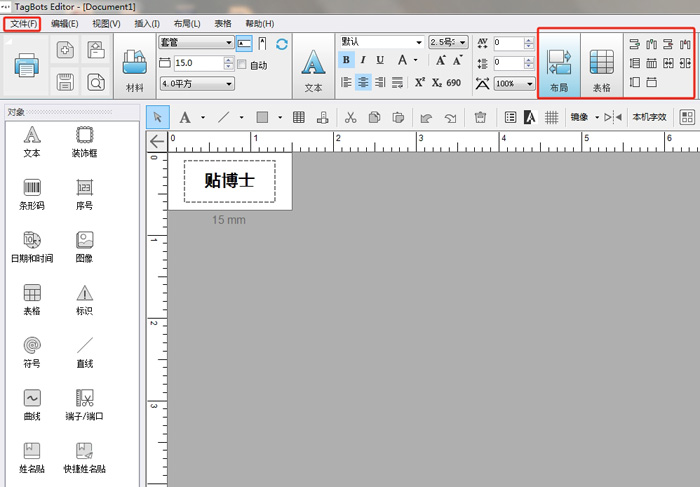Toggle bold text formatting
Image resolution: width=700 pixels, height=487 pixels.
pyautogui.click(x=346, y=60)
